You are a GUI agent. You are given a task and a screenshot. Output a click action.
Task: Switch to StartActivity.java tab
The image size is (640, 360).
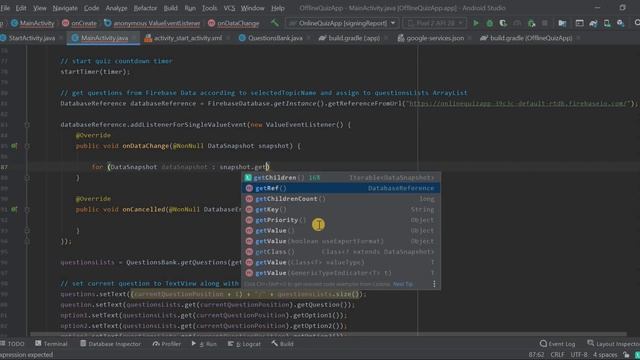click(x=32, y=38)
